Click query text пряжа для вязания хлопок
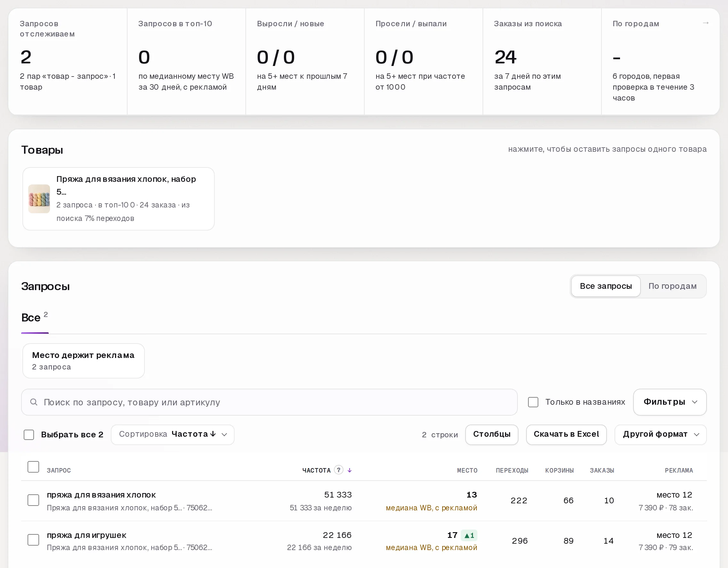The height and width of the screenshot is (568, 728). point(101,495)
